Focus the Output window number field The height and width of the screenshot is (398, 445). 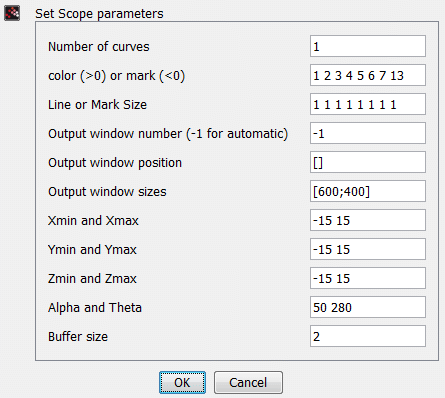[368, 133]
